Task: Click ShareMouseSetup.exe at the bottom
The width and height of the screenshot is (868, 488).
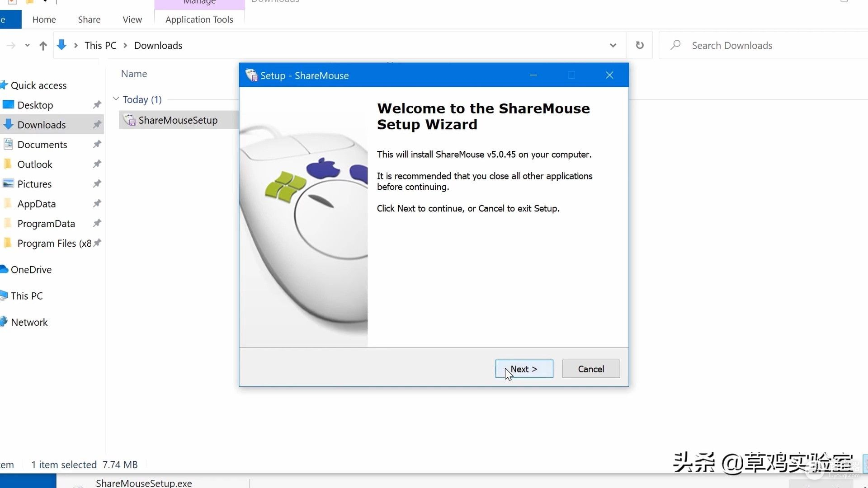Action: 144,483
